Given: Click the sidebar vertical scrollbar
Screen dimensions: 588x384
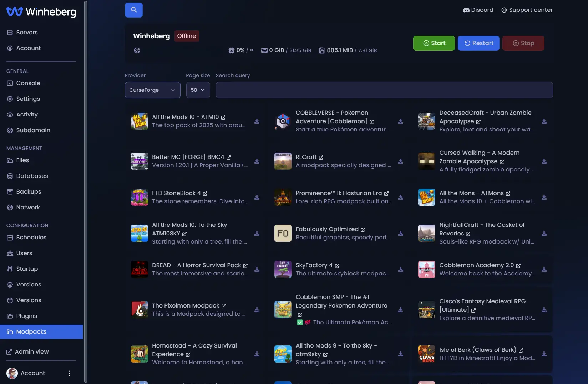Looking at the screenshot, I should (x=86, y=192).
